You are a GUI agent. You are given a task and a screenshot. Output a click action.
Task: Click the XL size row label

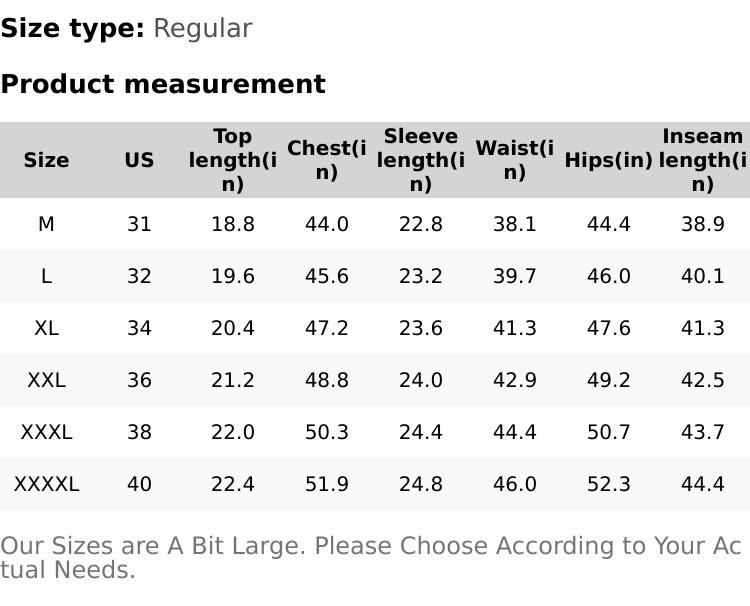[46, 328]
